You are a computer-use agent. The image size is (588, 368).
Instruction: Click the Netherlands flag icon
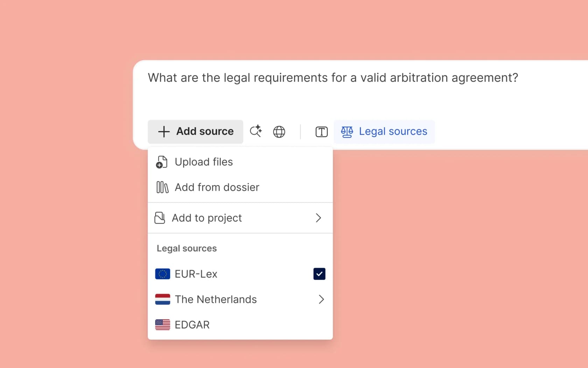(x=162, y=299)
